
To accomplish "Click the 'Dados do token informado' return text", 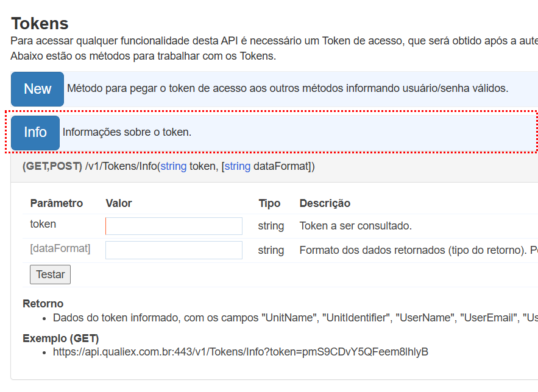I will click(x=152, y=317).
